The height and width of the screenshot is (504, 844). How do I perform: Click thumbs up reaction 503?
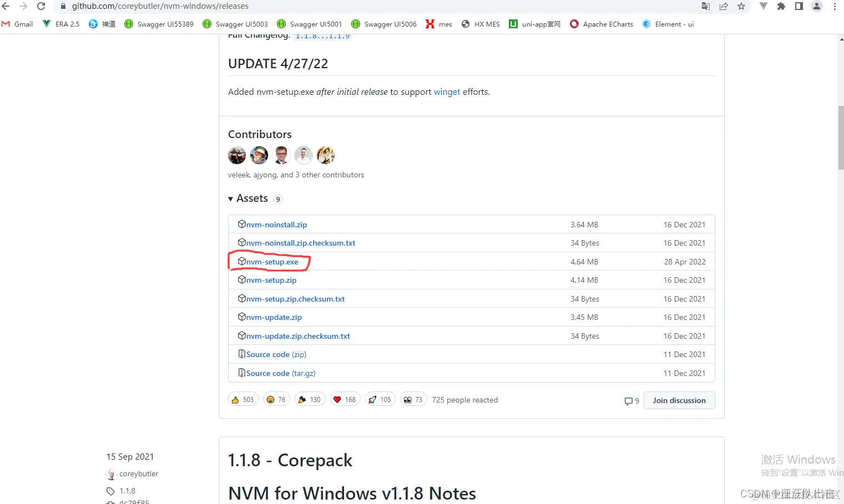click(x=243, y=400)
